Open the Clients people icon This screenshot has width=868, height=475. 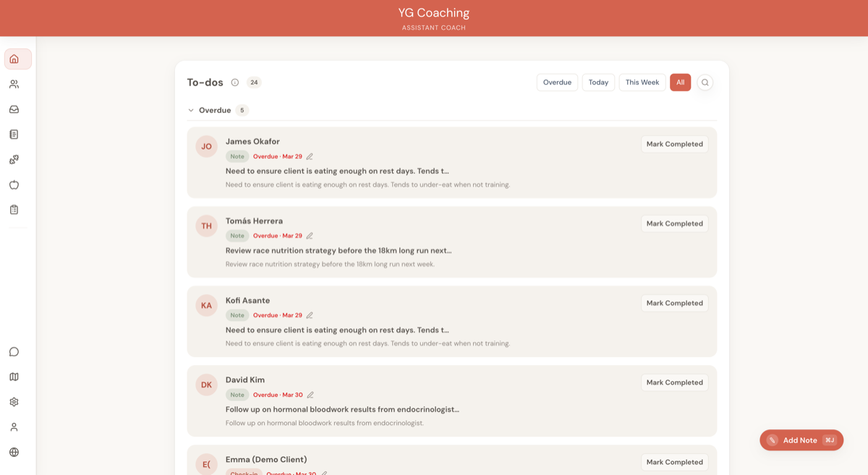tap(14, 83)
